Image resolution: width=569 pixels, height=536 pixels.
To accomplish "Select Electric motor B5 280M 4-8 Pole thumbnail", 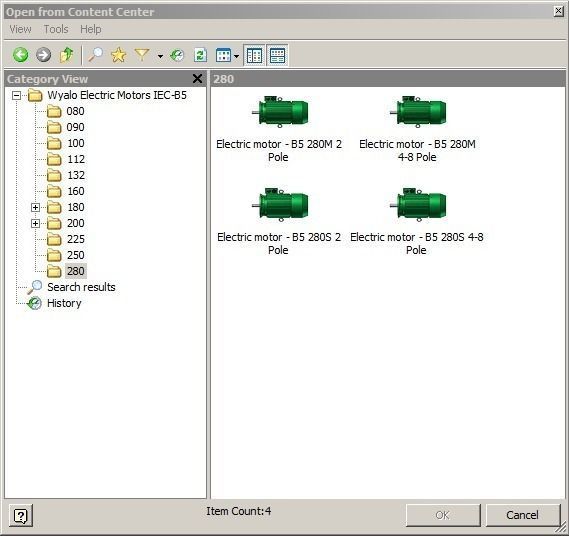I will pos(418,111).
